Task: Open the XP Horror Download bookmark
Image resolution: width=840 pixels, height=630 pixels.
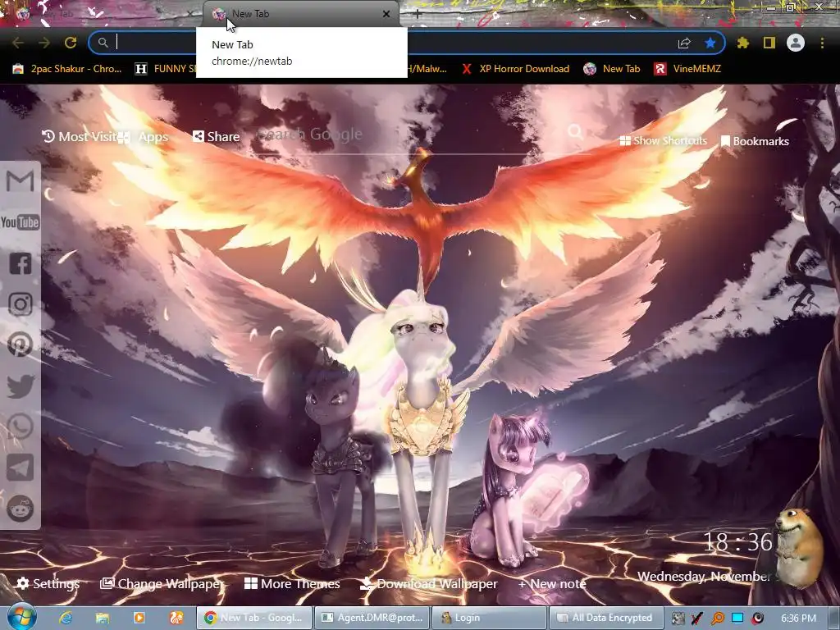Action: coord(515,69)
